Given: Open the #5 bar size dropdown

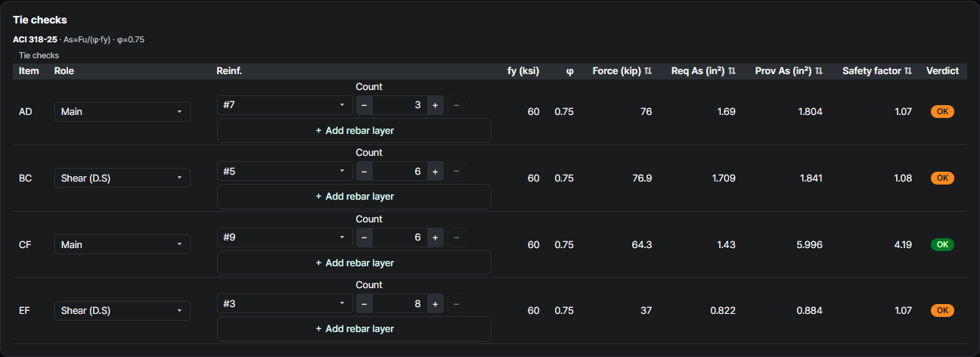Looking at the screenshot, I should coord(285,172).
